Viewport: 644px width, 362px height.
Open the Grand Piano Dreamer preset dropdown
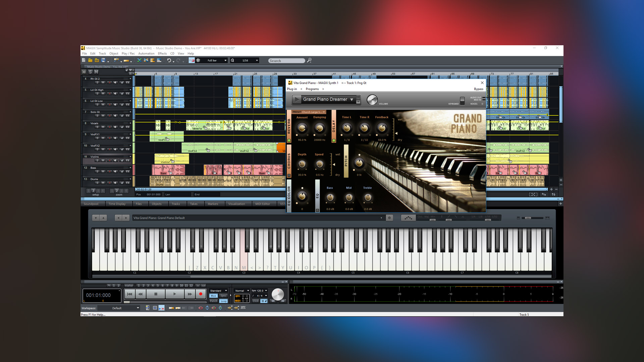(352, 100)
